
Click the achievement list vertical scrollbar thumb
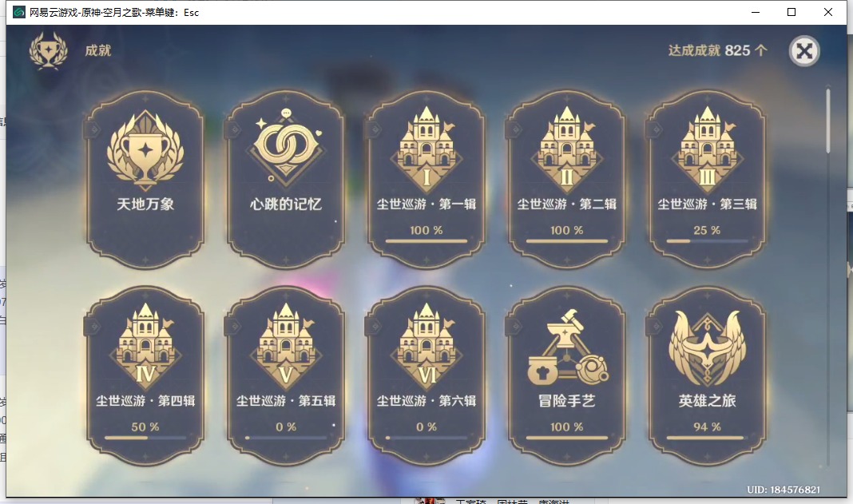(x=828, y=121)
